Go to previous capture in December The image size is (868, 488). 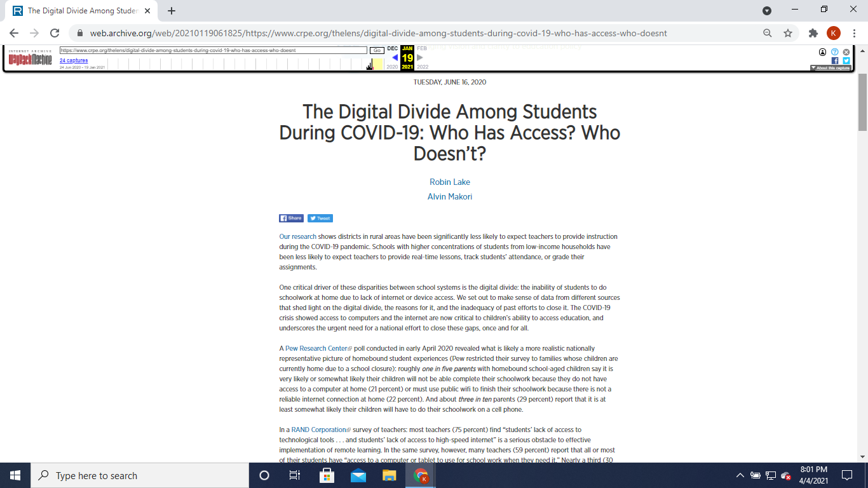tap(395, 58)
